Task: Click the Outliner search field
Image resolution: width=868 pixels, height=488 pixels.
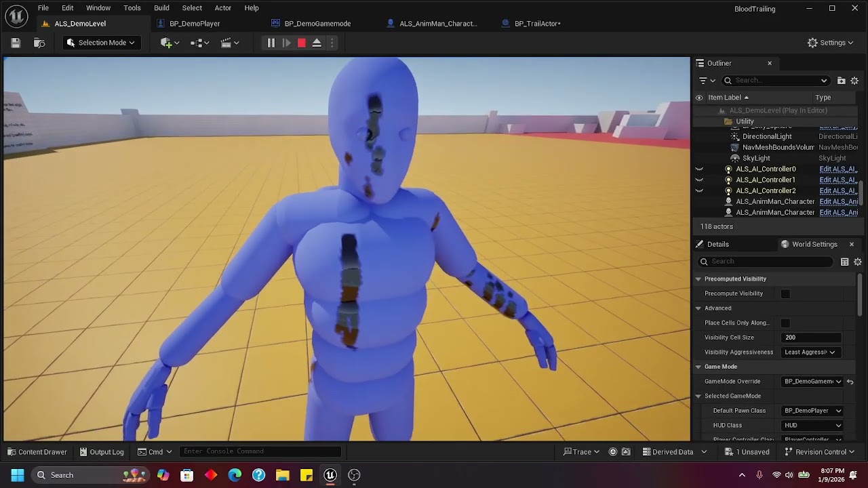Action: click(x=775, y=81)
